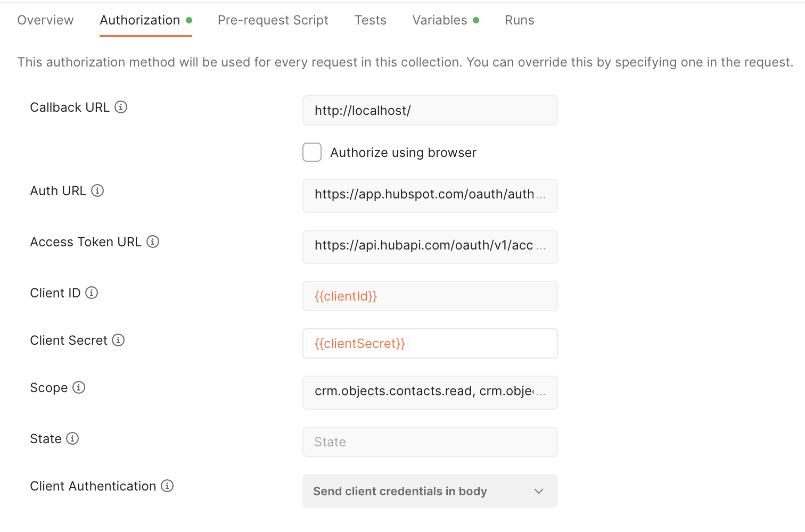Click the Scope input field
Screen dimensions: 805x532
click(x=430, y=392)
